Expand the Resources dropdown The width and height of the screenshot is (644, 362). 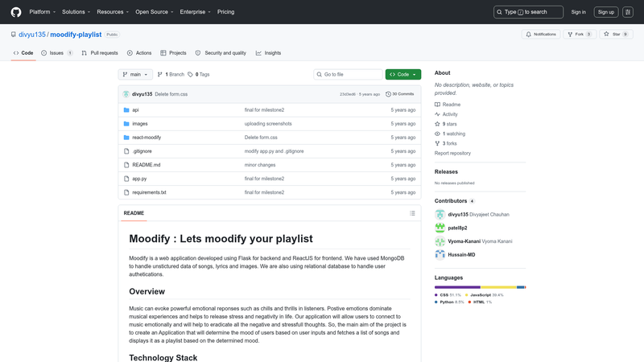tap(113, 12)
